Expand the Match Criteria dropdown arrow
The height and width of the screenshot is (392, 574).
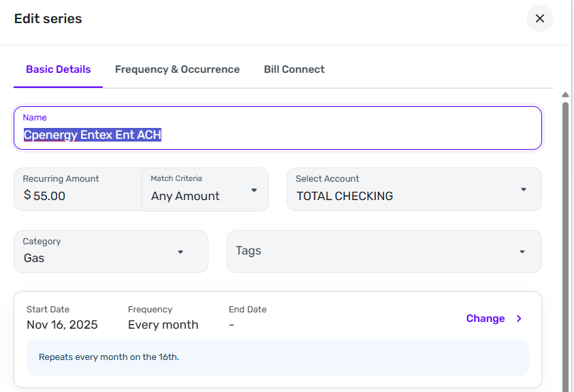coord(254,191)
